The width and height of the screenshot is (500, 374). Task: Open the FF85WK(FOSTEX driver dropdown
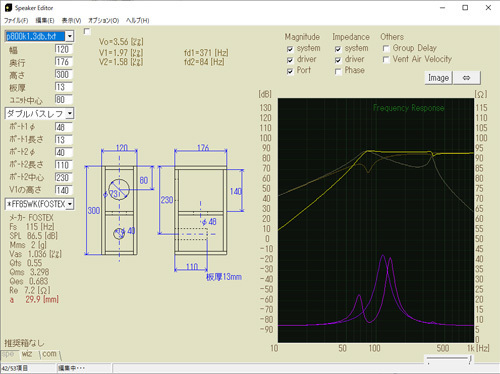[x=70, y=204]
